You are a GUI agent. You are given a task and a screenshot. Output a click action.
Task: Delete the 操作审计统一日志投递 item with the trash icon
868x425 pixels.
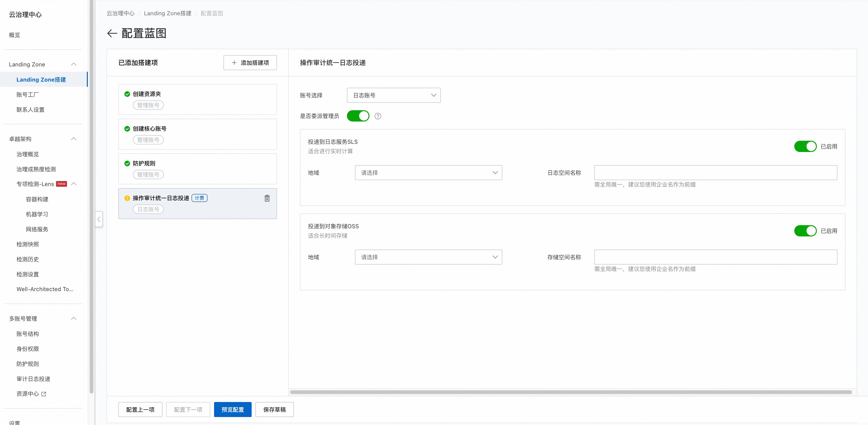point(267,198)
